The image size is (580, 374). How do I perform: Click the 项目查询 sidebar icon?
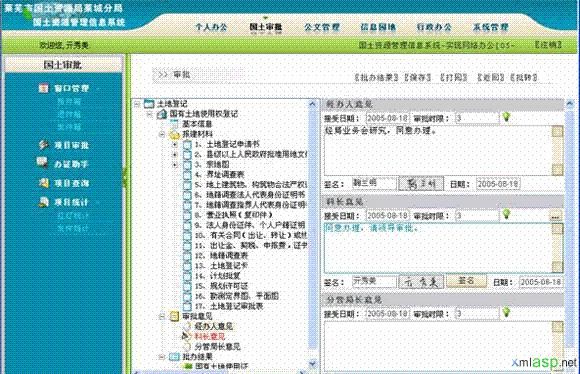pyautogui.click(x=44, y=183)
